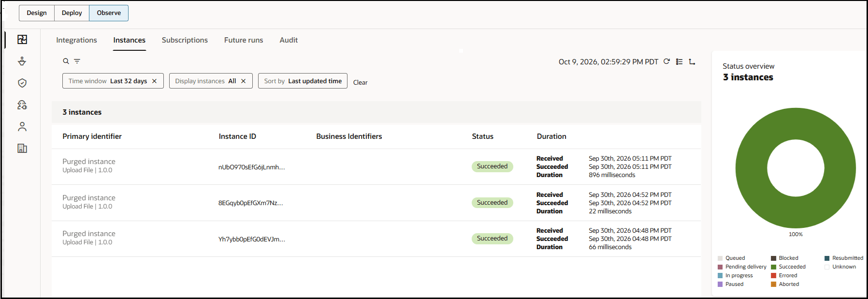The image size is (868, 299).
Task: Open instance nUbO970sEfG6jLnmh...
Action: pos(251,167)
